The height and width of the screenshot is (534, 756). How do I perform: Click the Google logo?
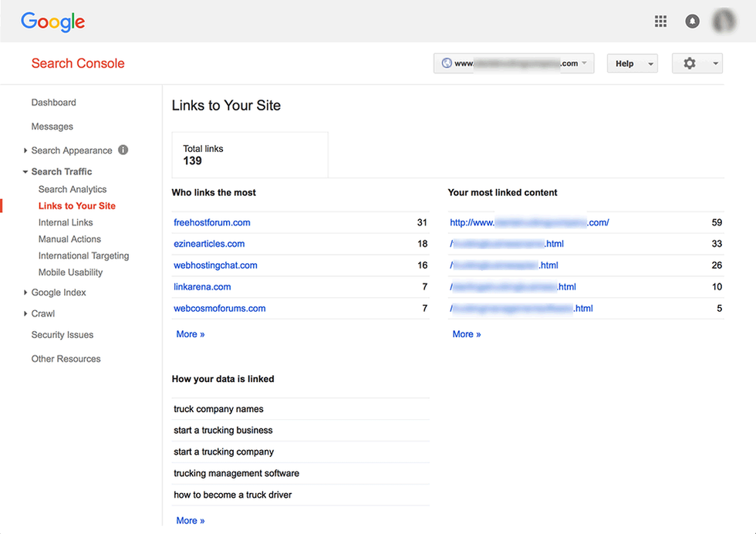pyautogui.click(x=53, y=22)
